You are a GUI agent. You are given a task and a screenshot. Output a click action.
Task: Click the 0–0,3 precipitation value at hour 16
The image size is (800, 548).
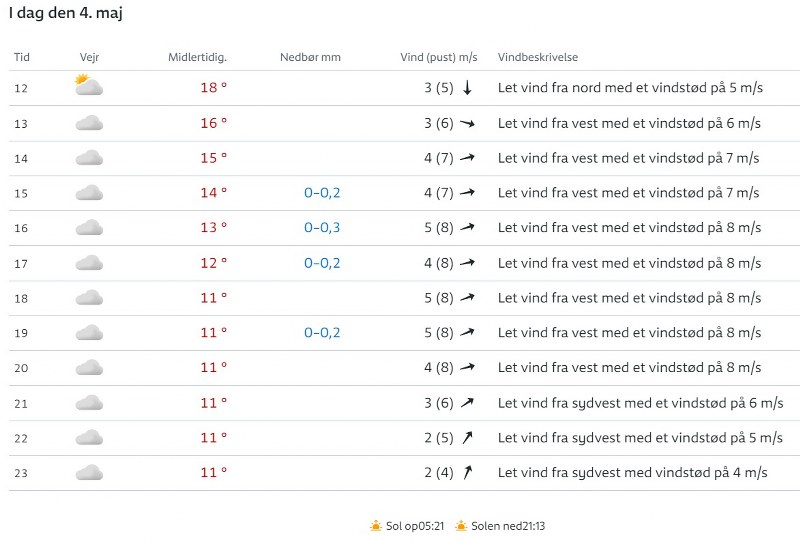(322, 228)
